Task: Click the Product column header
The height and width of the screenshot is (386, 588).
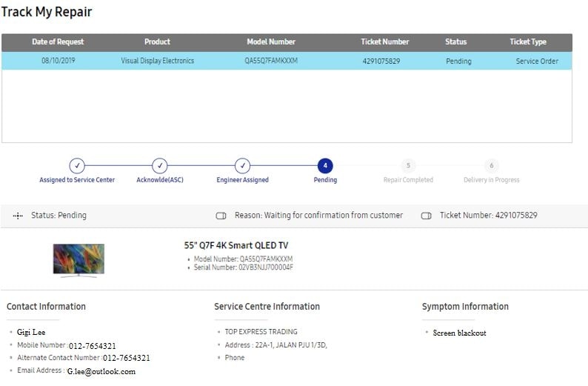Action: (157, 41)
